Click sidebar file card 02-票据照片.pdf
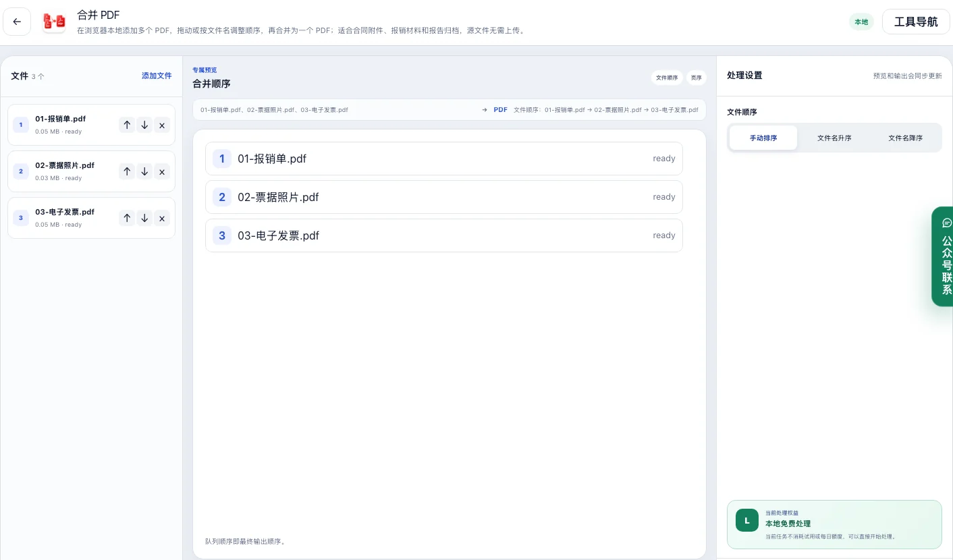This screenshot has height=560, width=953. point(91,171)
